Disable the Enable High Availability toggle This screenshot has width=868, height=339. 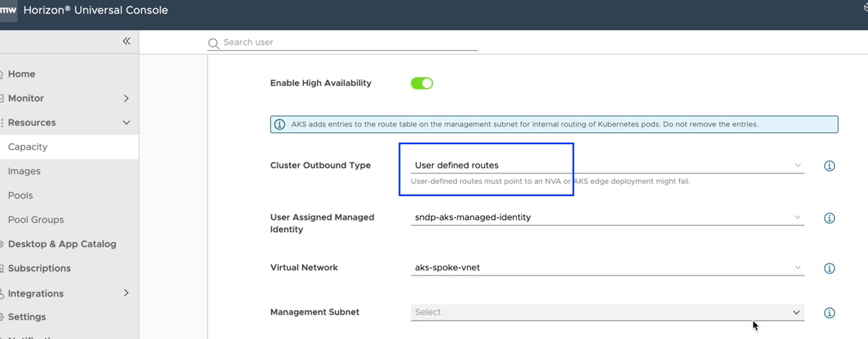tap(422, 83)
